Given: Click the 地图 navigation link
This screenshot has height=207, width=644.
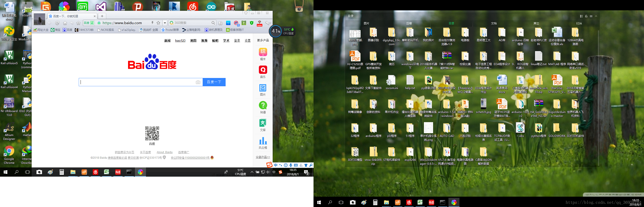Looking at the screenshot, I should click(x=193, y=41).
